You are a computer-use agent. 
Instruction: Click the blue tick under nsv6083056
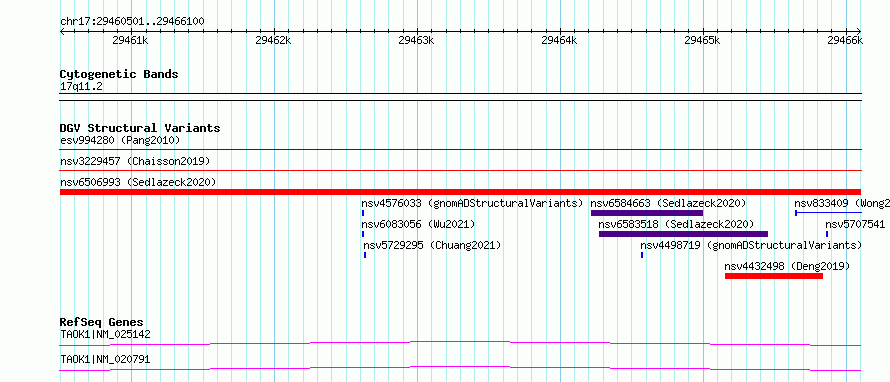click(x=363, y=234)
